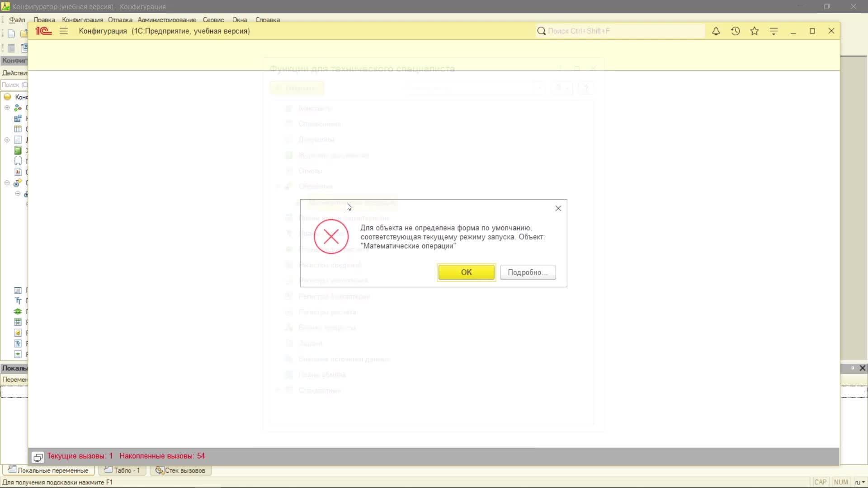Open Файл menu in Configurator
868x488 pixels.
[x=17, y=20]
